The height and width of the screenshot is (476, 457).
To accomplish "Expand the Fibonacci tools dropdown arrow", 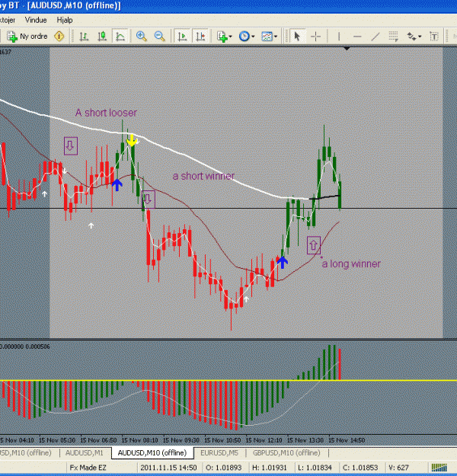I will pyautogui.click(x=420, y=37).
